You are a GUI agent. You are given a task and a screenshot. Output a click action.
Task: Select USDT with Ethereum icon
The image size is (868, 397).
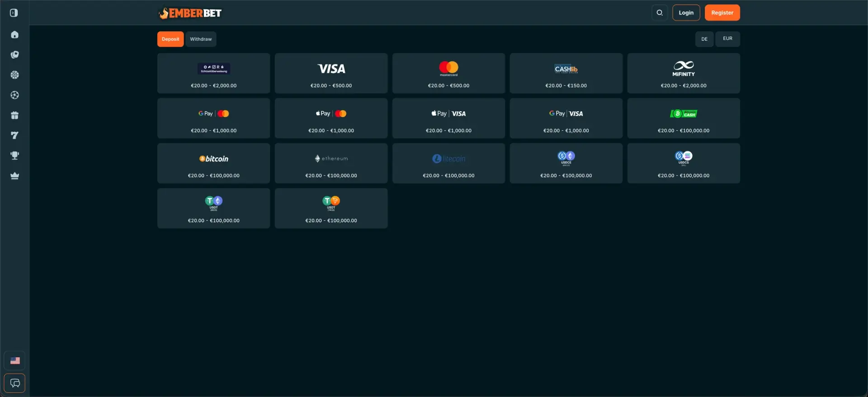coord(213,208)
